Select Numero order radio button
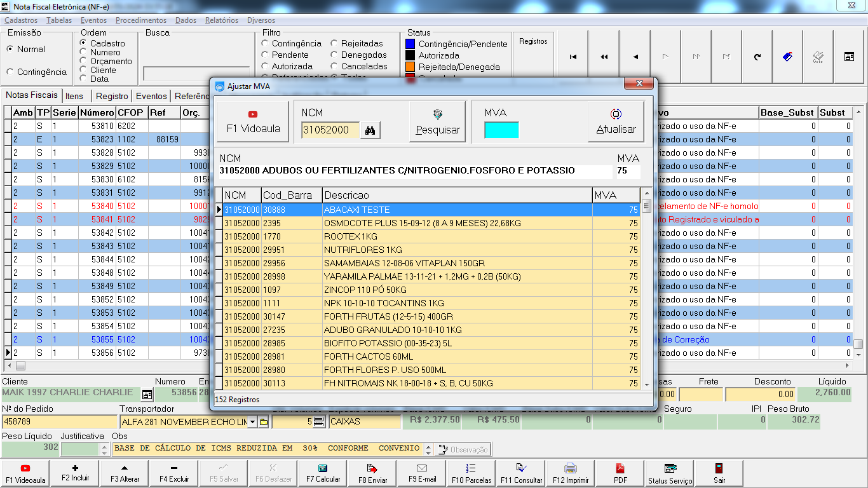Viewport: 868px width, 488px height. point(83,52)
